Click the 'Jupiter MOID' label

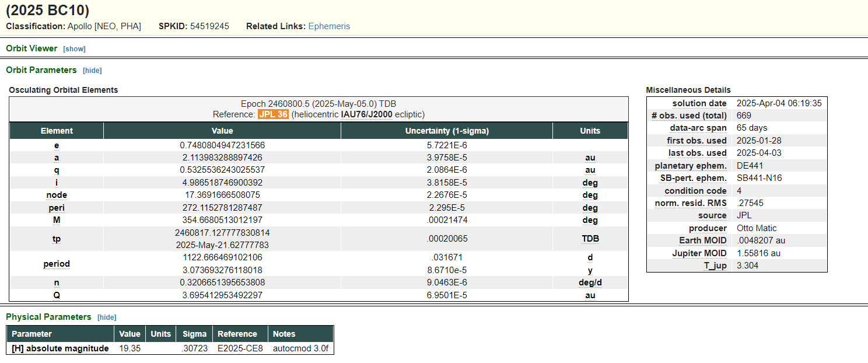[699, 253]
